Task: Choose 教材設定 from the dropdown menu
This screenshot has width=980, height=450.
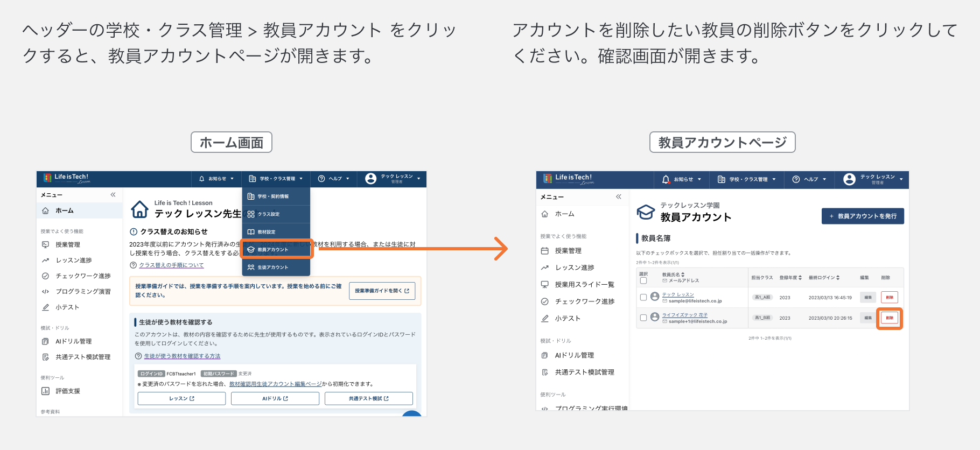Action: (276, 232)
